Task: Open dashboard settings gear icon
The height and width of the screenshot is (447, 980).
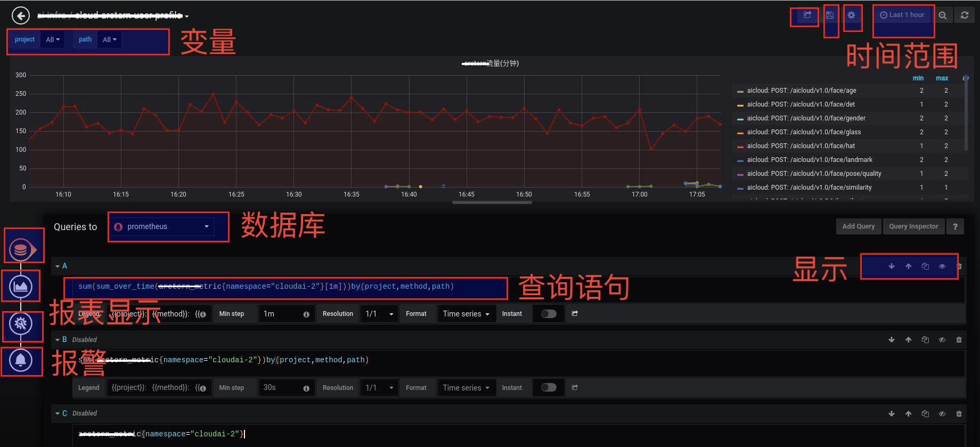Action: point(851,15)
